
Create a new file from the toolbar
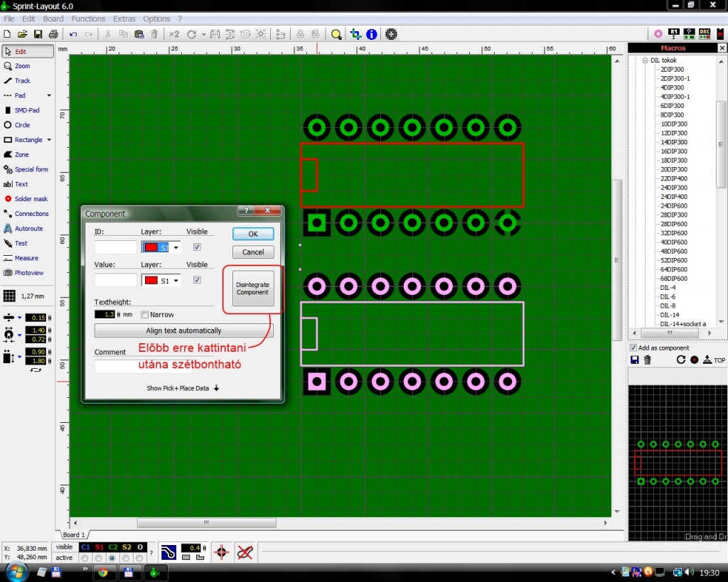point(7,34)
